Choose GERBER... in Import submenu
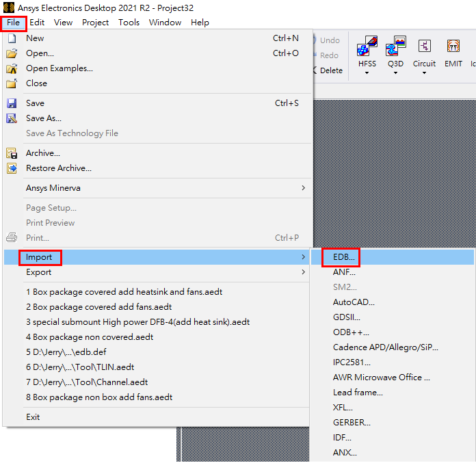Image resolution: width=476 pixels, height=463 pixels. [x=392, y=423]
